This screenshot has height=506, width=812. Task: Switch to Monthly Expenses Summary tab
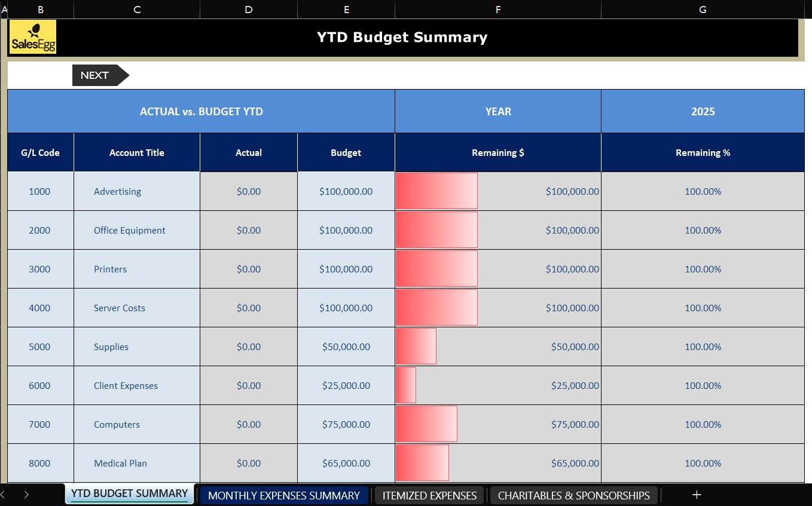tap(283, 495)
